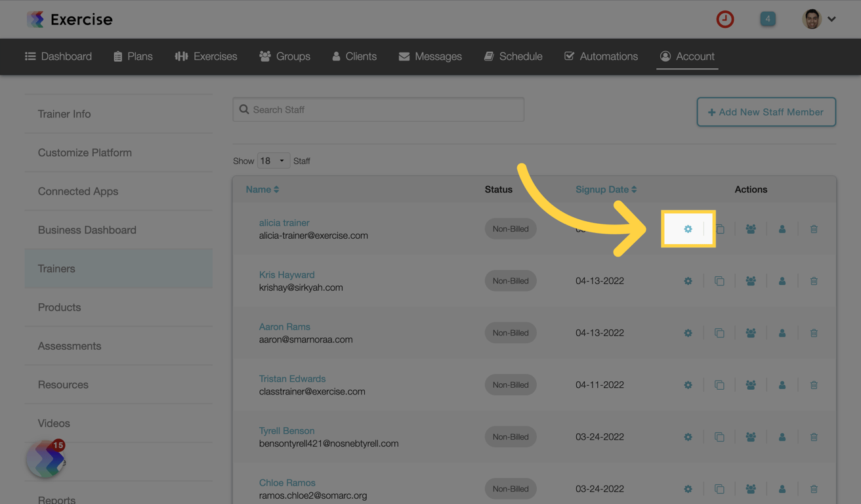The image size is (861, 504).
Task: Open alicia trainer's profile link
Action: 284,223
